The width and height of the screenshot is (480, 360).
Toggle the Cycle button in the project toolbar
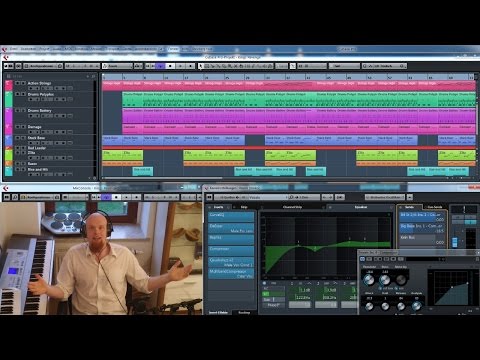[160, 66]
